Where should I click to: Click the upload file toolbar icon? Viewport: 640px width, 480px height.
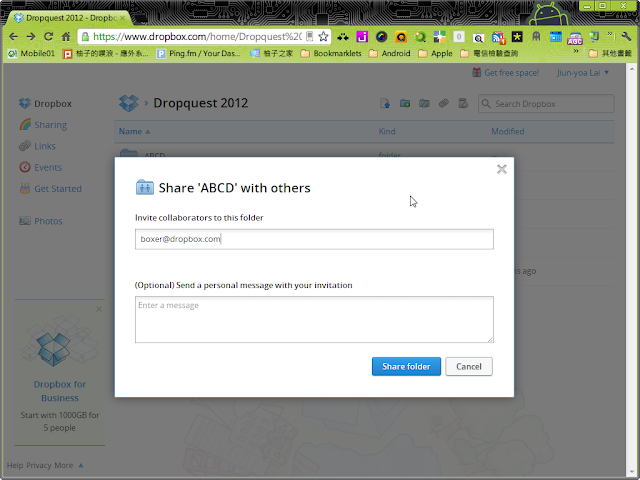tap(385, 104)
